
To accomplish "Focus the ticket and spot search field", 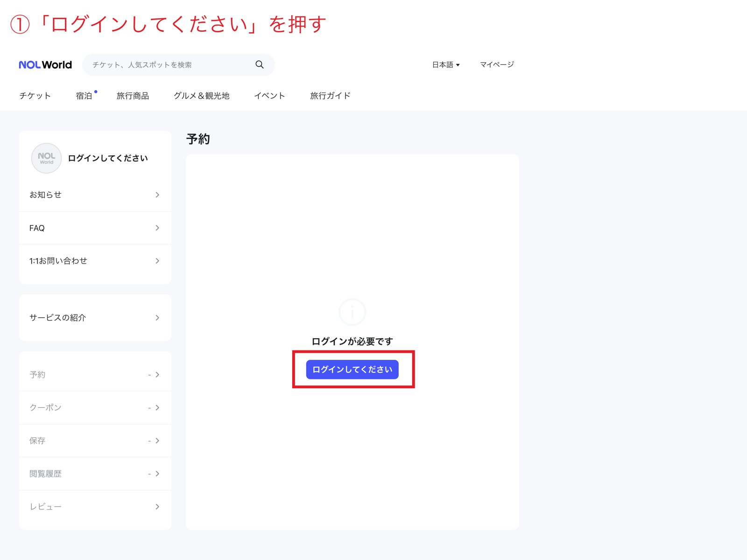I will (178, 65).
